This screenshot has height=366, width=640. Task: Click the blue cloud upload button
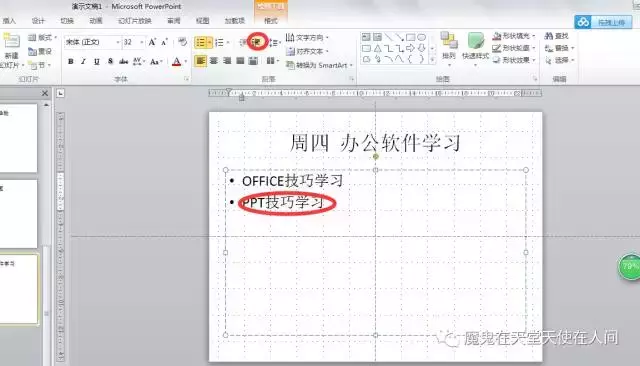point(603,22)
